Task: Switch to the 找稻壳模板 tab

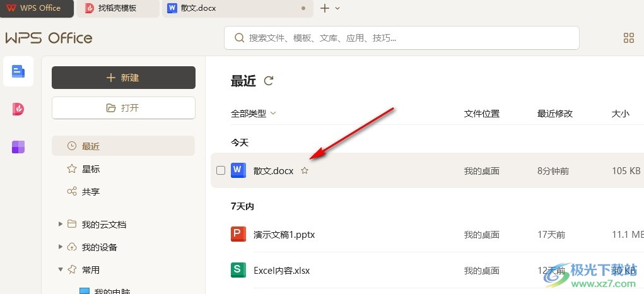Action: tap(117, 8)
